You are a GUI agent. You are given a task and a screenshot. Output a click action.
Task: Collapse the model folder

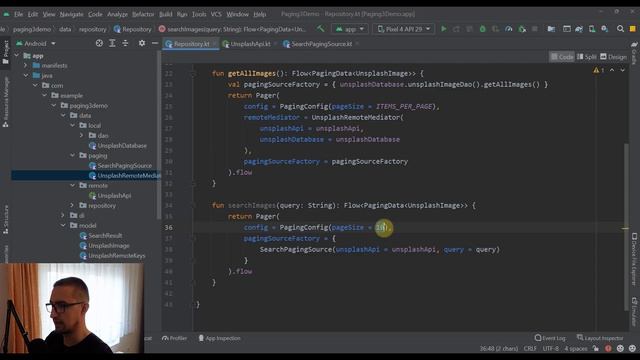pos(63,225)
